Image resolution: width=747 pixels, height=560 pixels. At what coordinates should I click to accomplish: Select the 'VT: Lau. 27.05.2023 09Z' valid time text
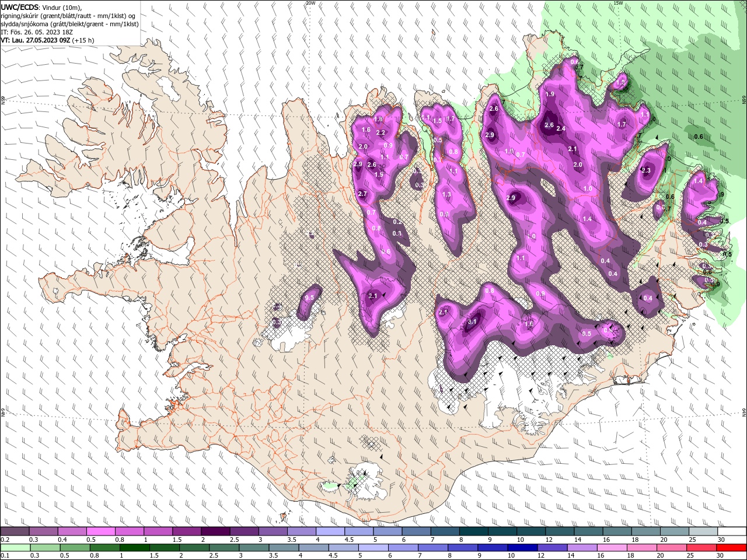(x=36, y=40)
